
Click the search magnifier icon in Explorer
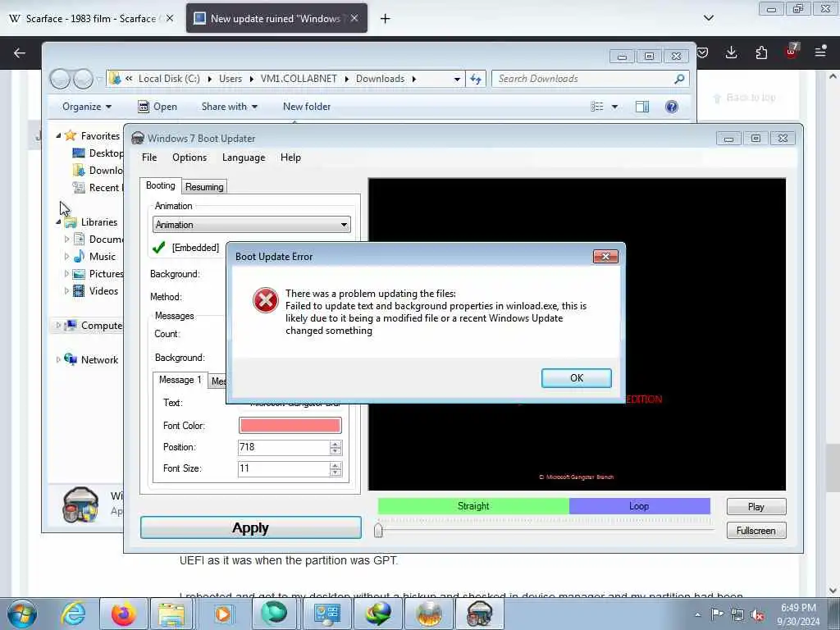point(679,79)
